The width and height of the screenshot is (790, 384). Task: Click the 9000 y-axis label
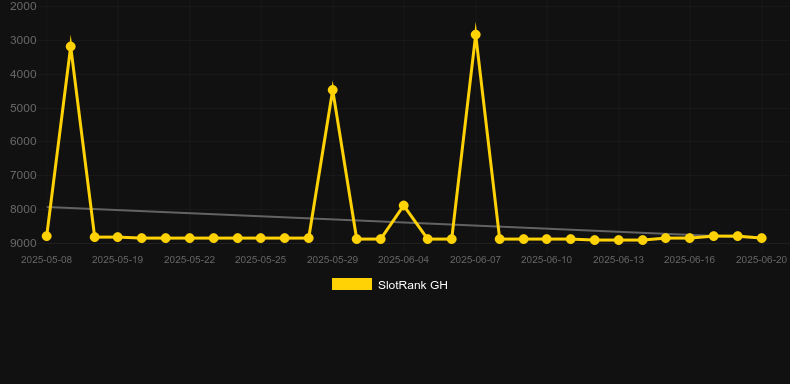[x=23, y=243]
